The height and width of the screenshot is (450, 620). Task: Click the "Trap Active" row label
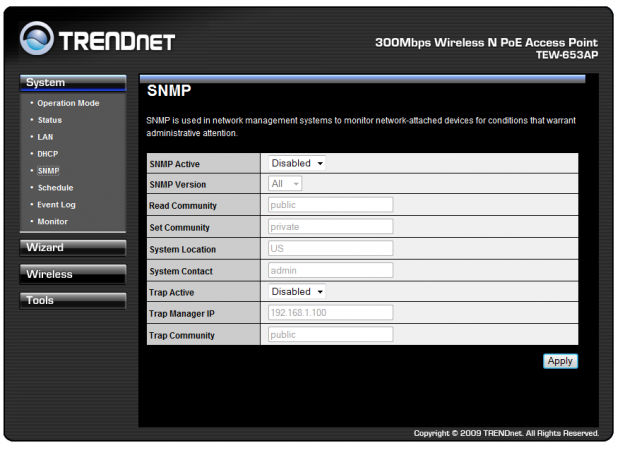(x=171, y=293)
